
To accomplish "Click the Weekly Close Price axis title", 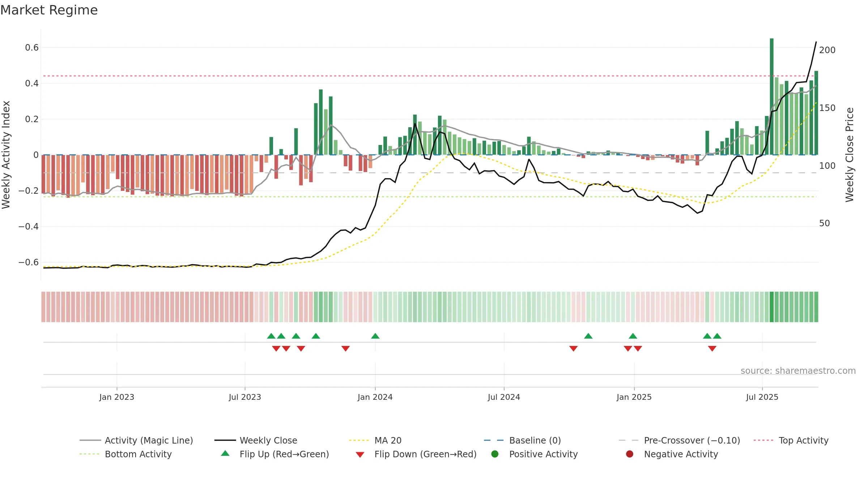I will tap(849, 155).
